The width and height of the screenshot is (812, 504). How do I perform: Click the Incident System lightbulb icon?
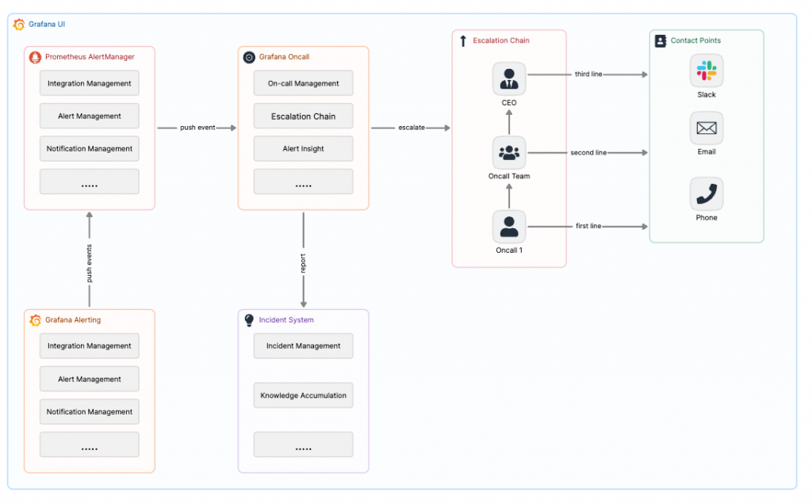pyautogui.click(x=249, y=320)
